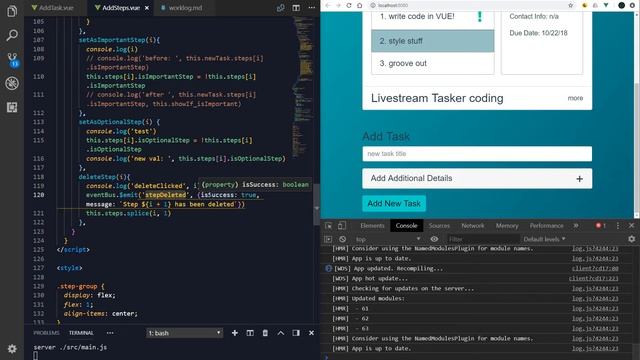640x360 pixels.
Task: Clear the console with the clear icon
Action: [x=342, y=239]
